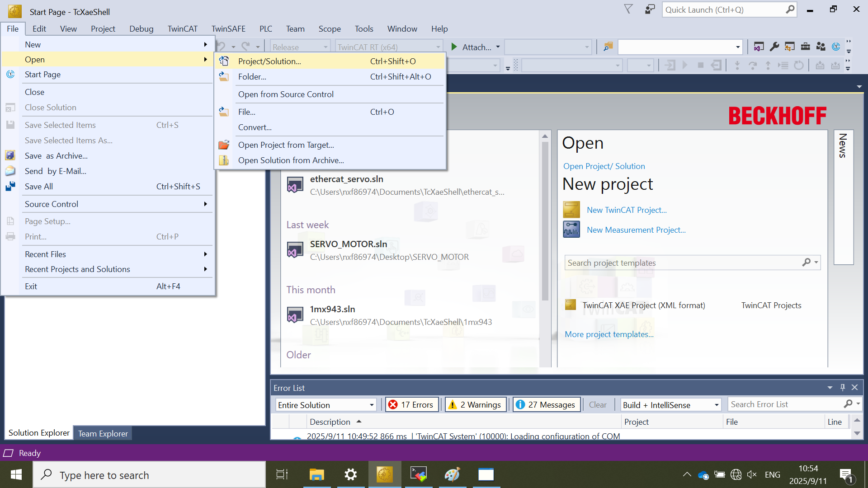This screenshot has height=488, width=868.
Task: Open the Toolbox briefcase icon
Action: tap(805, 47)
